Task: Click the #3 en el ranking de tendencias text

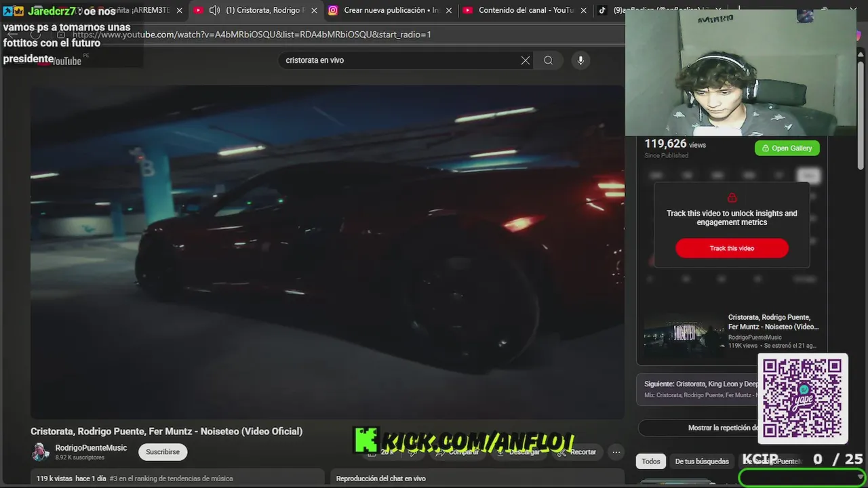Action: (171, 479)
